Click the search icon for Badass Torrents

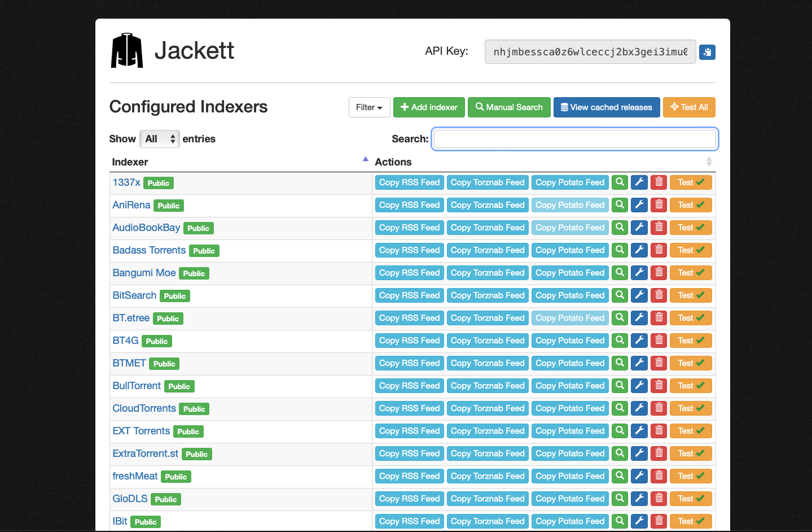(x=620, y=250)
